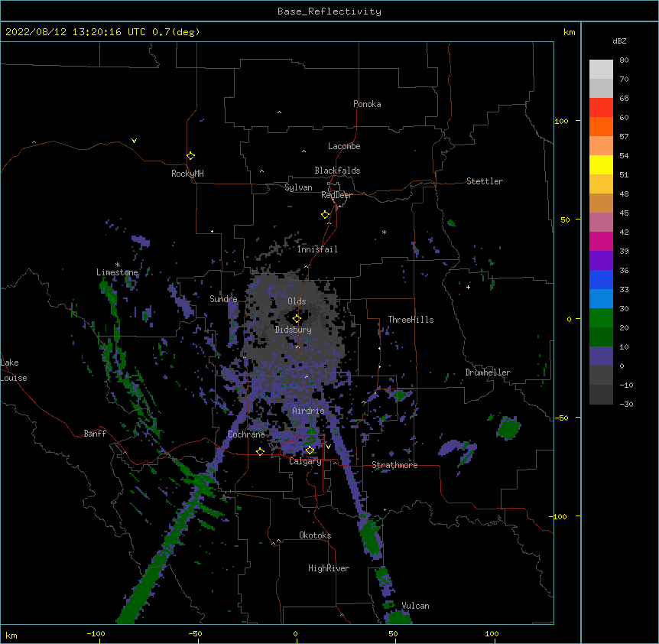This screenshot has height=644, width=659.
Task: Click the Vulcan label
Action: 415,606
